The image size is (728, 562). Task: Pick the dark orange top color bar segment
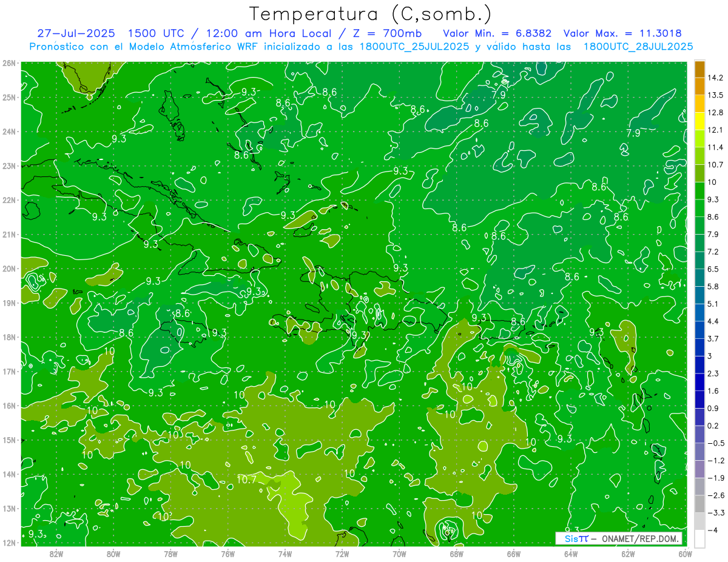coord(699,69)
